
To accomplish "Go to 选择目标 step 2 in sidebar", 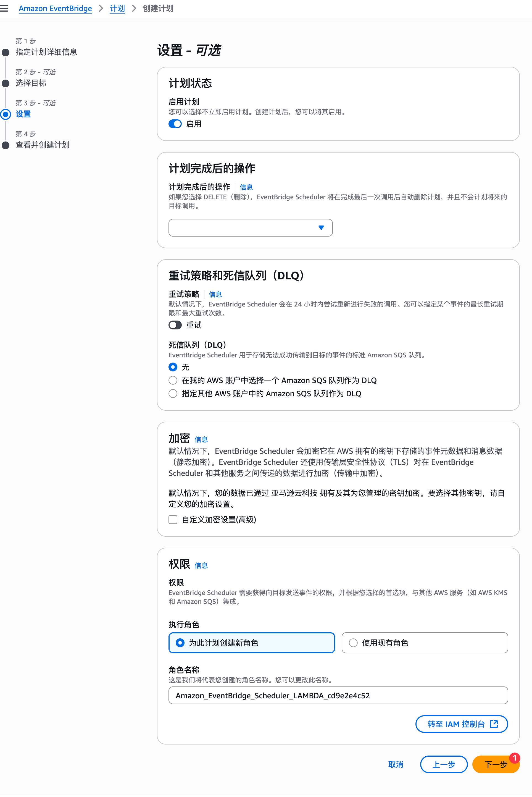I will click(x=31, y=83).
